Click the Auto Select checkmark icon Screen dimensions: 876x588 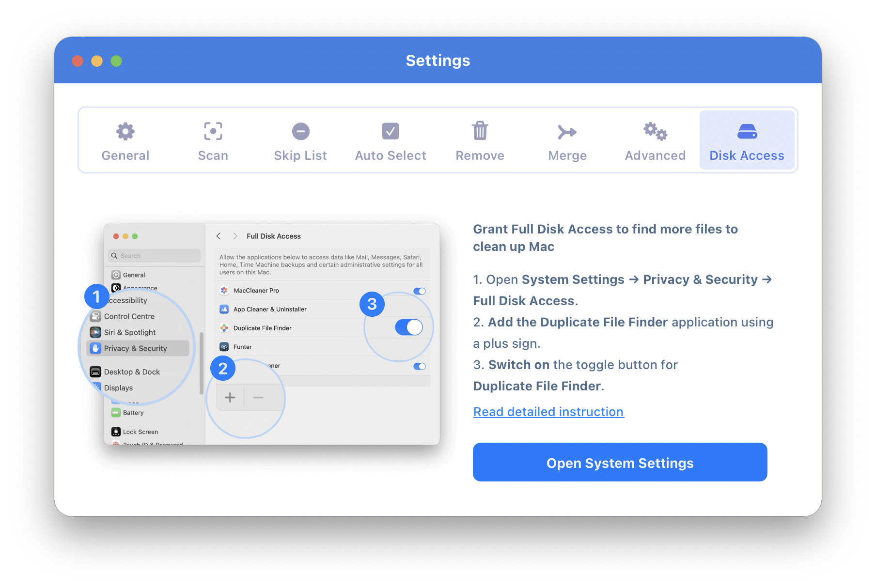tap(391, 131)
